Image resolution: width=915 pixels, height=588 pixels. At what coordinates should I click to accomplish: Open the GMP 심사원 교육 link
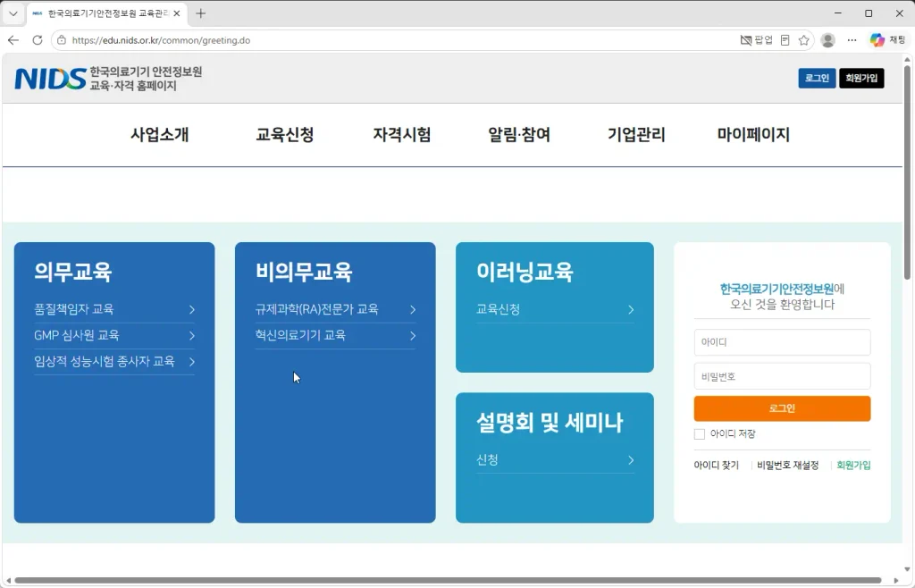[77, 335]
